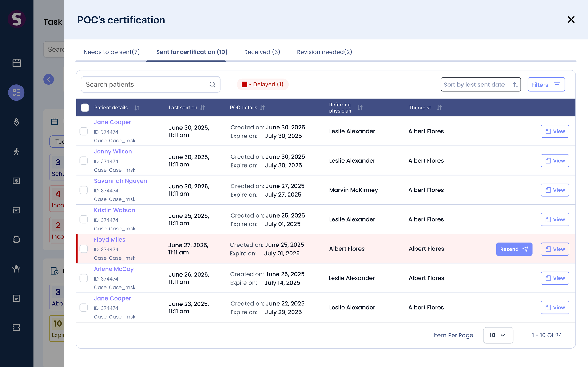The height and width of the screenshot is (367, 588).
Task: Open the Sort by last sent date dropdown
Action: click(x=481, y=85)
